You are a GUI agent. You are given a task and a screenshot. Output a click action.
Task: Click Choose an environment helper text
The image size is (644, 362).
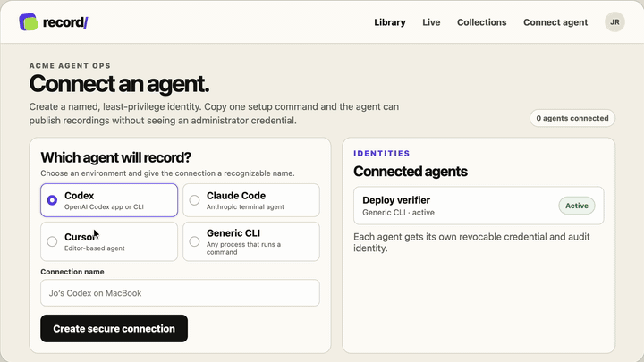167,173
